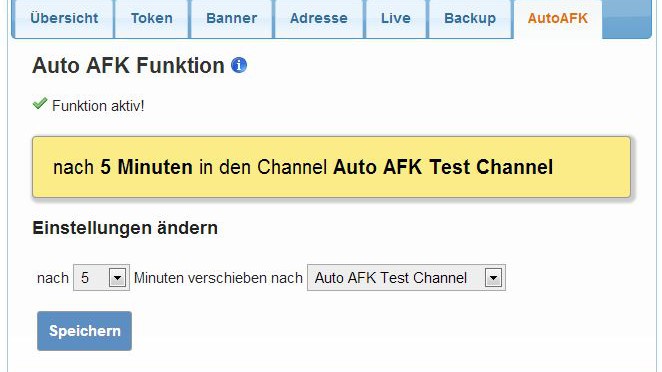Switch to the Übersicht tab
Screen dimensions: 662x372
[x=64, y=19]
